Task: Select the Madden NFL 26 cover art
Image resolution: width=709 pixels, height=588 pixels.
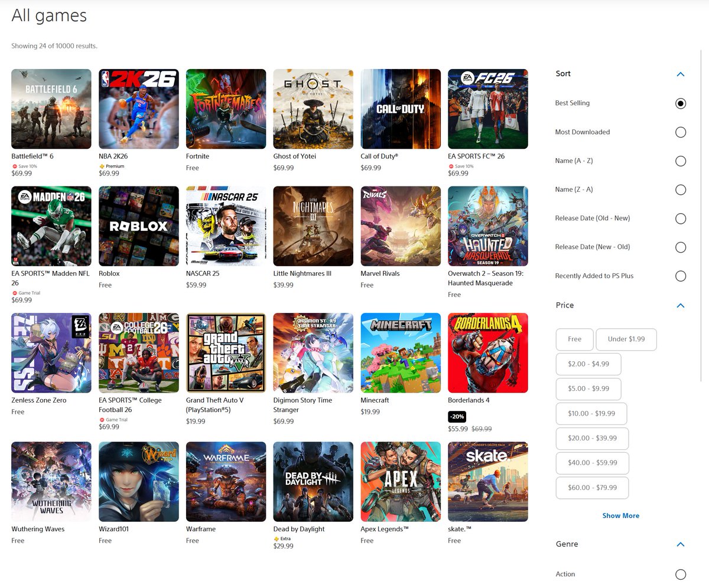Action: pyautogui.click(x=51, y=226)
